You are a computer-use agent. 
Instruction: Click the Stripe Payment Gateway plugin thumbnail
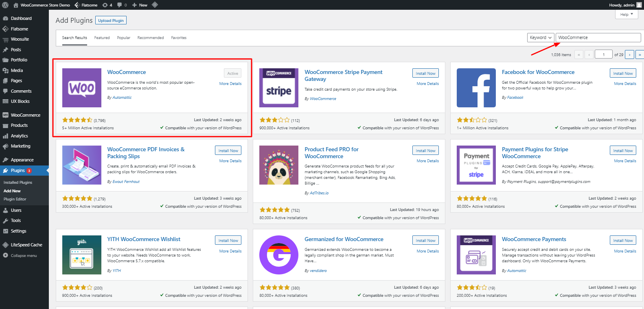pyautogui.click(x=279, y=88)
